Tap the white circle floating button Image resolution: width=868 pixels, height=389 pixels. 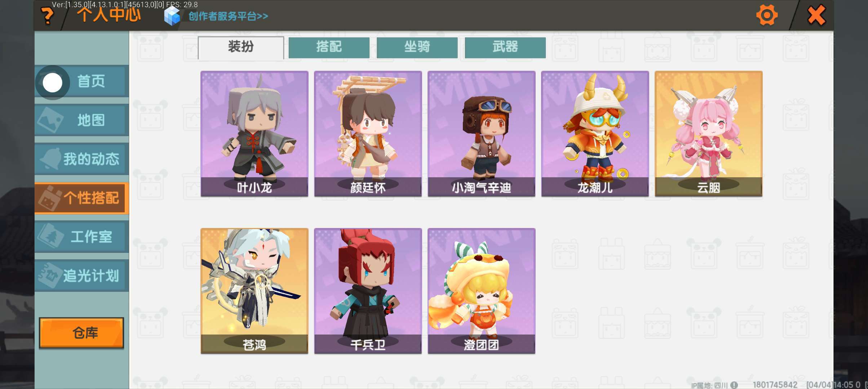53,82
